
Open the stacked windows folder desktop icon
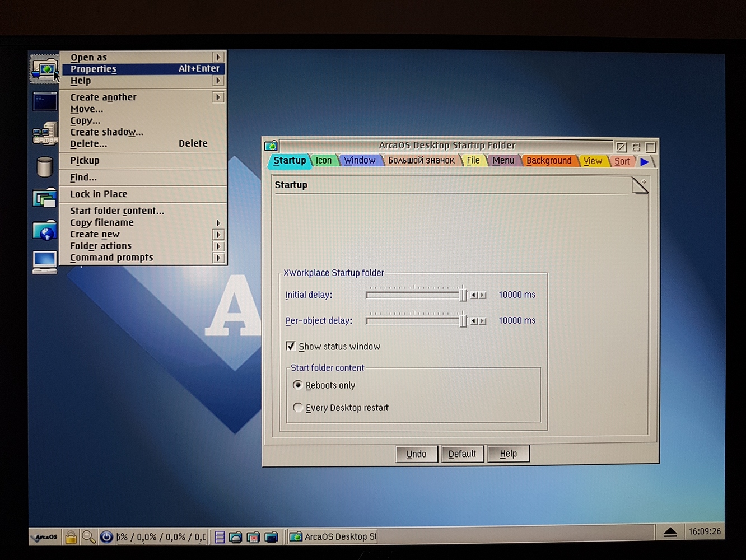(x=45, y=198)
